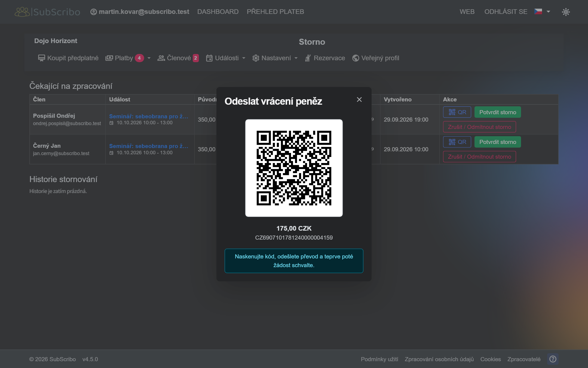Screen dimensions: 588x368
Task: Confirm storno for Pospíšil Ondřej
Action: point(498,112)
